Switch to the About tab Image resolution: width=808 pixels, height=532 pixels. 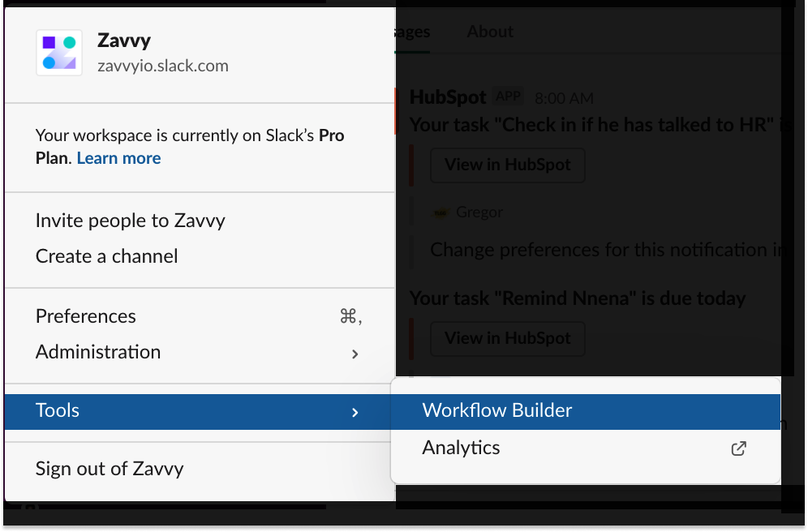pyautogui.click(x=489, y=31)
